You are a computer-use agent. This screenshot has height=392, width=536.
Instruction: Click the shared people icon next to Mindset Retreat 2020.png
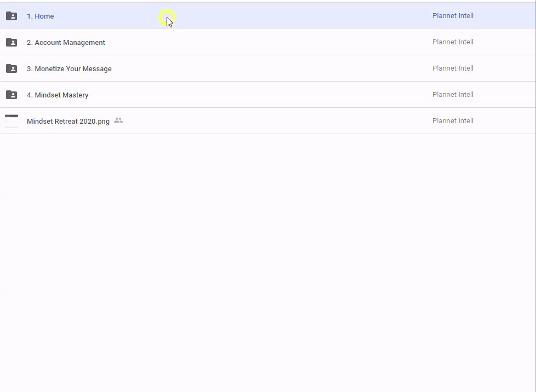tap(118, 120)
